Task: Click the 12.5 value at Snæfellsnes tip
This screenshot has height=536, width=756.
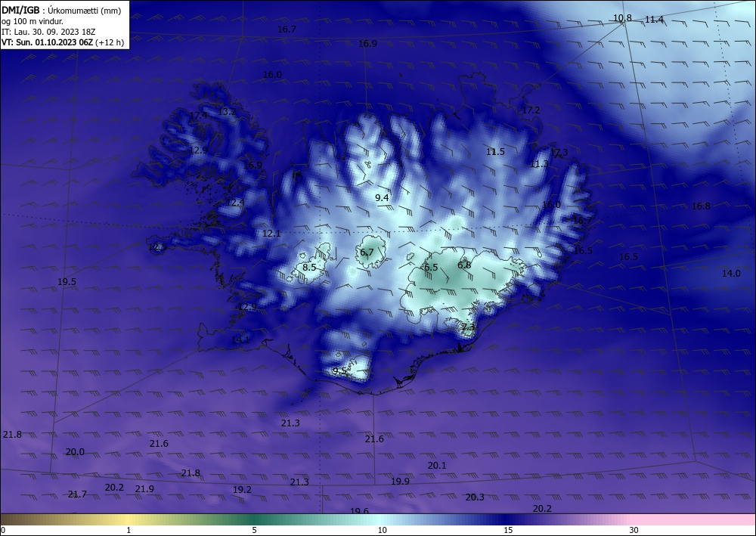Action: pos(157,247)
